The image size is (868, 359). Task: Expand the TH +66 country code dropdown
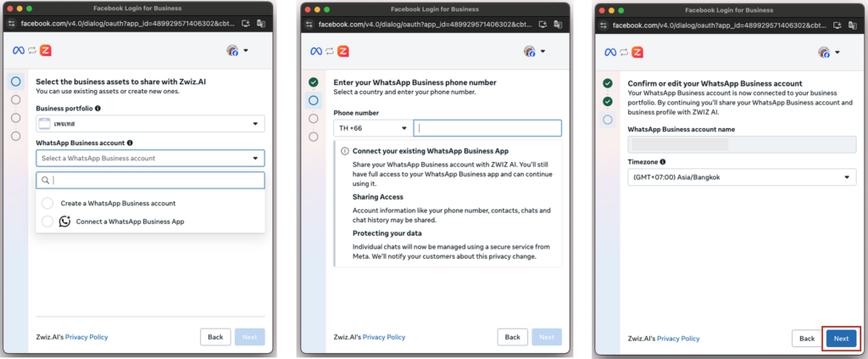tap(370, 128)
